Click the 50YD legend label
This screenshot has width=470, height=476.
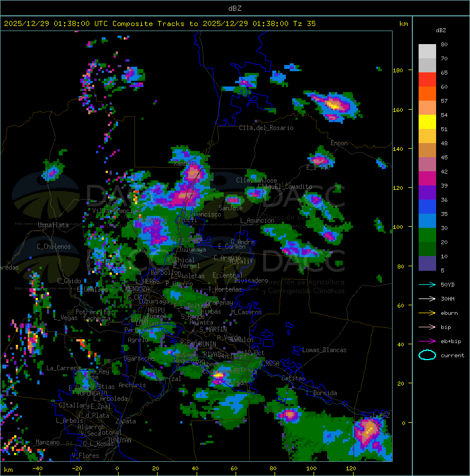tap(447, 284)
